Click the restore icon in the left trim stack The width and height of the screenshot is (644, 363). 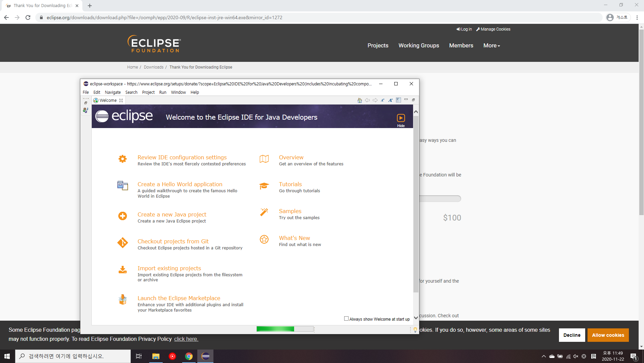(x=86, y=103)
